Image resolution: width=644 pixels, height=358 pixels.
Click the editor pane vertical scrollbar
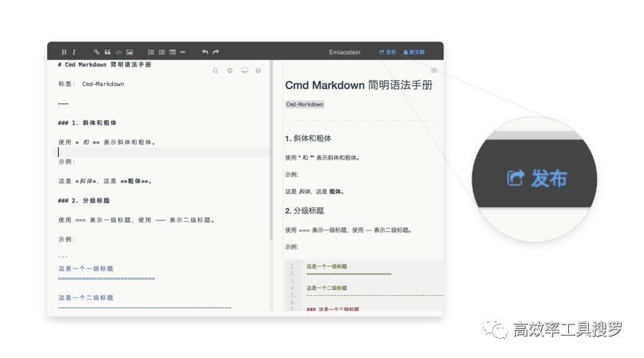click(271, 150)
